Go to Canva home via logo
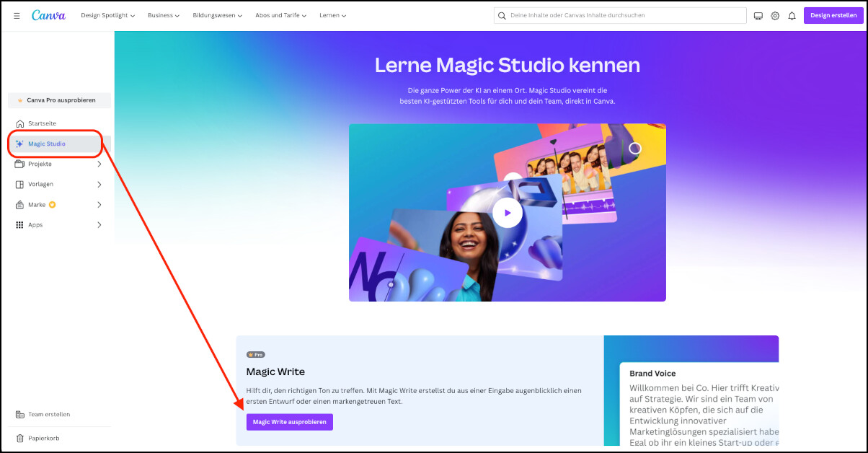 pos(48,15)
